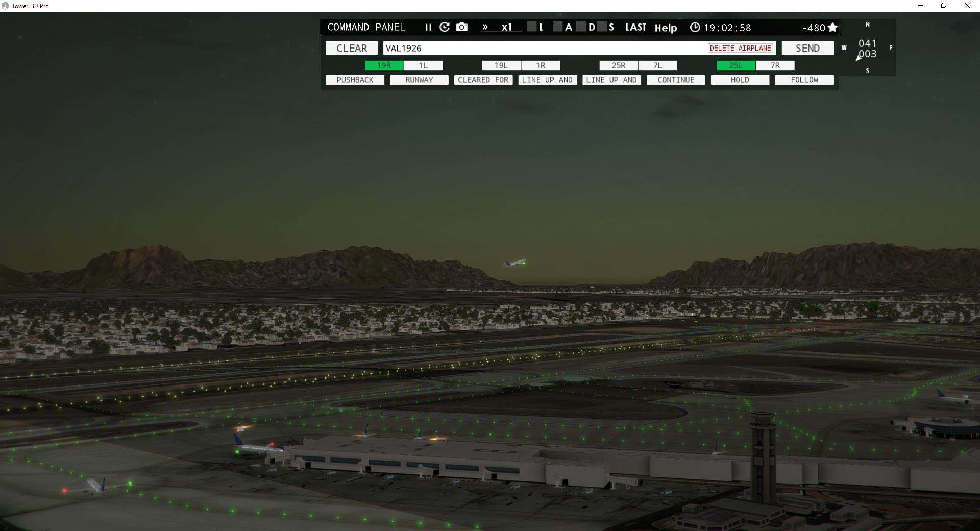Viewport: 980px width, 531px height.
Task: Click DELETE AIRPLANE
Action: pyautogui.click(x=740, y=48)
